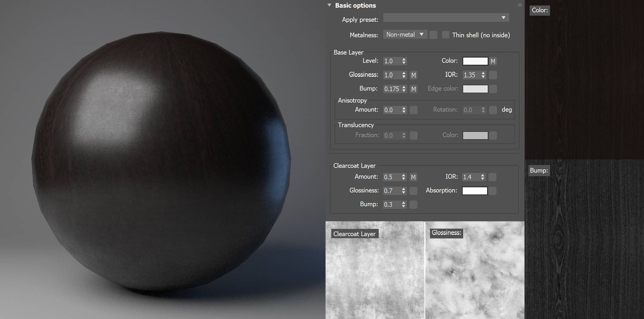Open the Metalness Non-metal dropdown
Screen dimensions: 644x319
pos(405,35)
